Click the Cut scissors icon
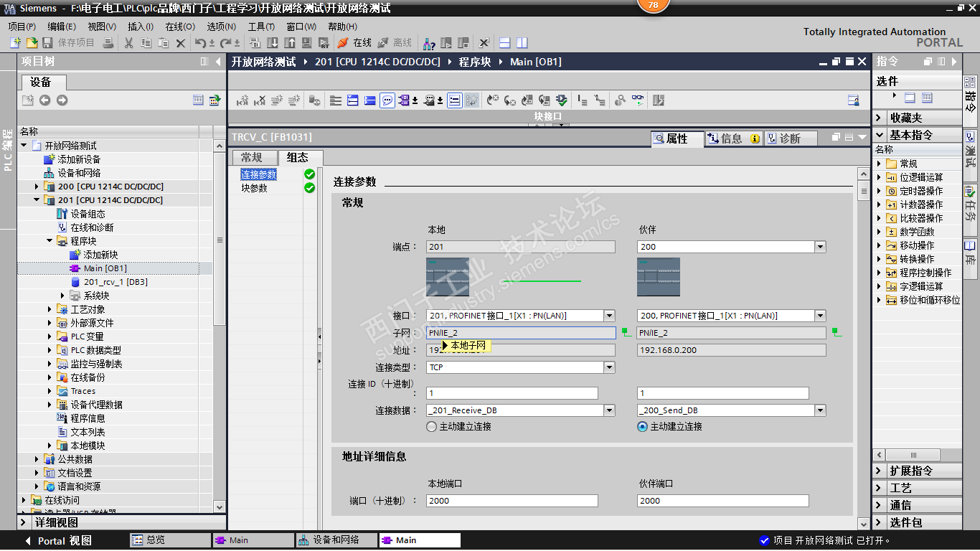980x551 pixels. click(129, 43)
